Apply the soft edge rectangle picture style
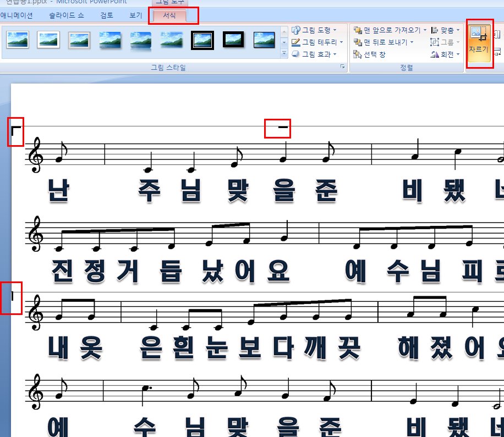 [x=172, y=40]
